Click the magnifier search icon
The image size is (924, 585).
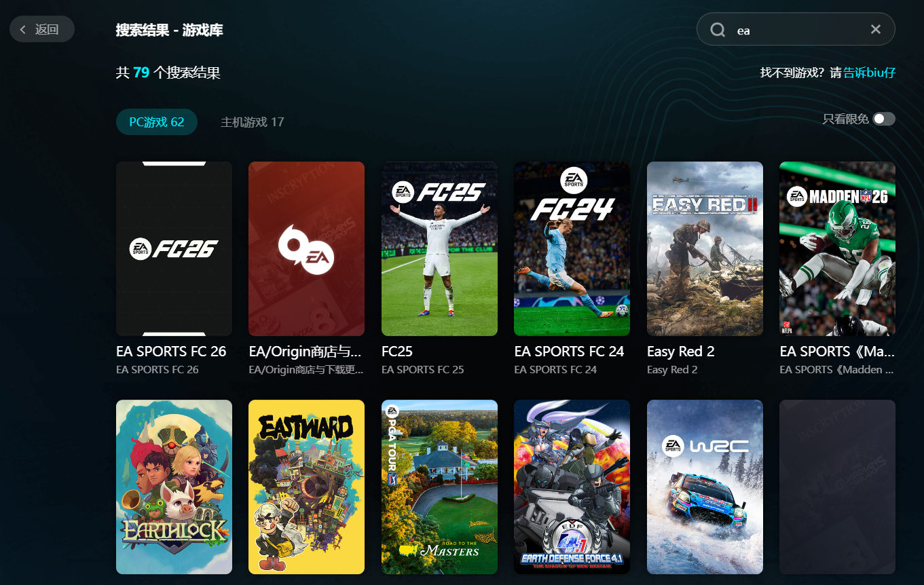point(718,30)
